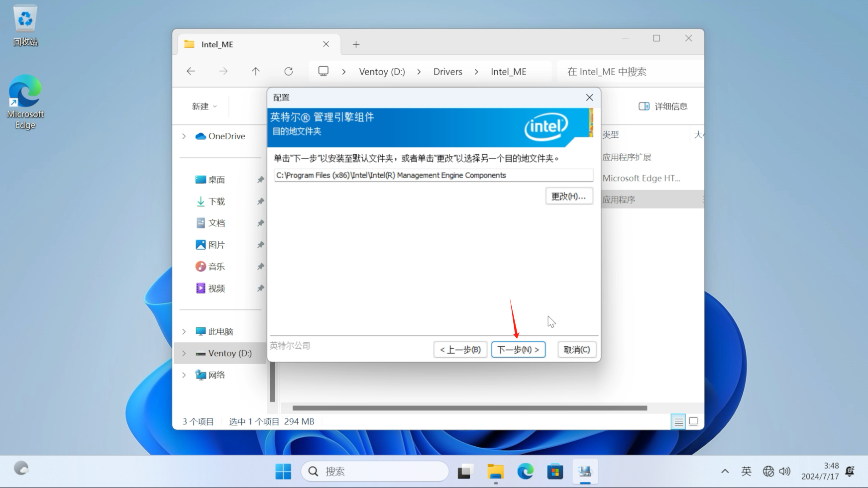Click the Intel_ME search box

pyautogui.click(x=630, y=72)
